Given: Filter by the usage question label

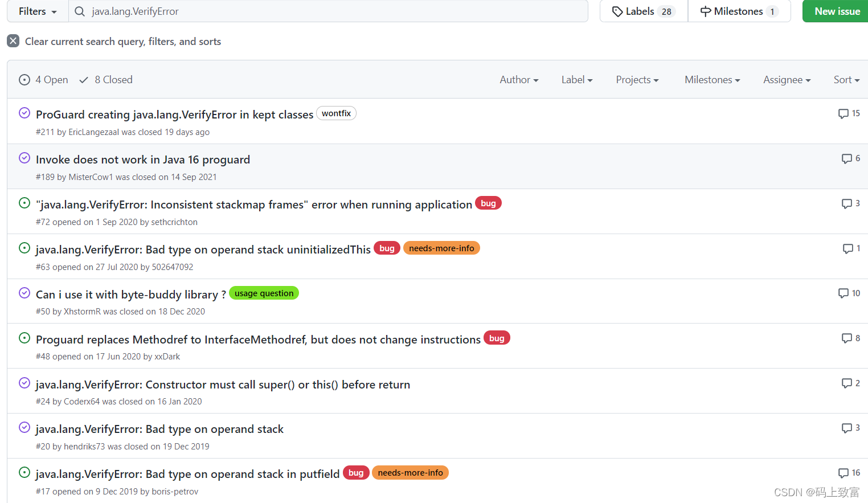Looking at the screenshot, I should (x=264, y=293).
